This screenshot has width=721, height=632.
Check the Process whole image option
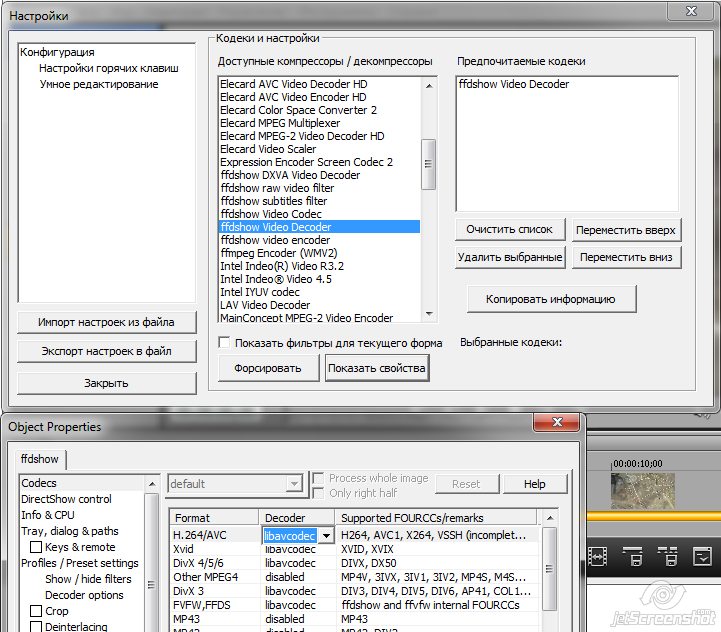tap(318, 478)
